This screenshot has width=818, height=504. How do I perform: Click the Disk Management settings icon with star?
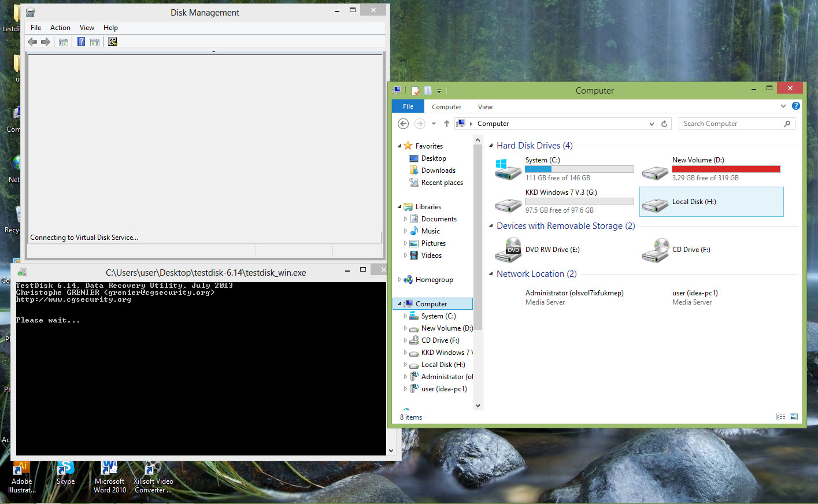[113, 42]
